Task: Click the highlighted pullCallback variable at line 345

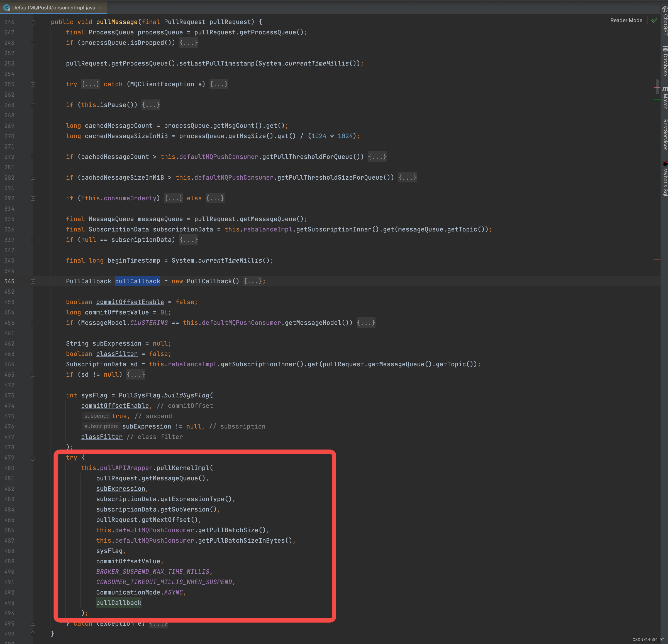Action: pyautogui.click(x=137, y=281)
